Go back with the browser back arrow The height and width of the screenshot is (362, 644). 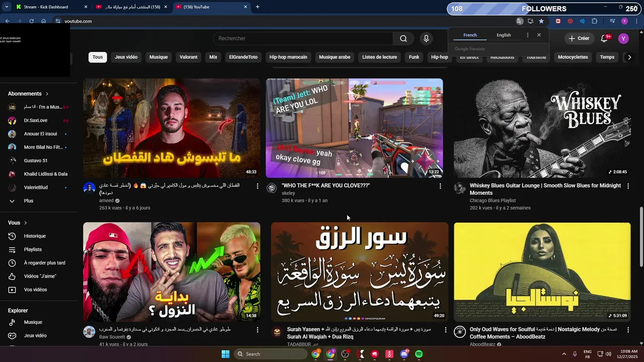pos(8,21)
